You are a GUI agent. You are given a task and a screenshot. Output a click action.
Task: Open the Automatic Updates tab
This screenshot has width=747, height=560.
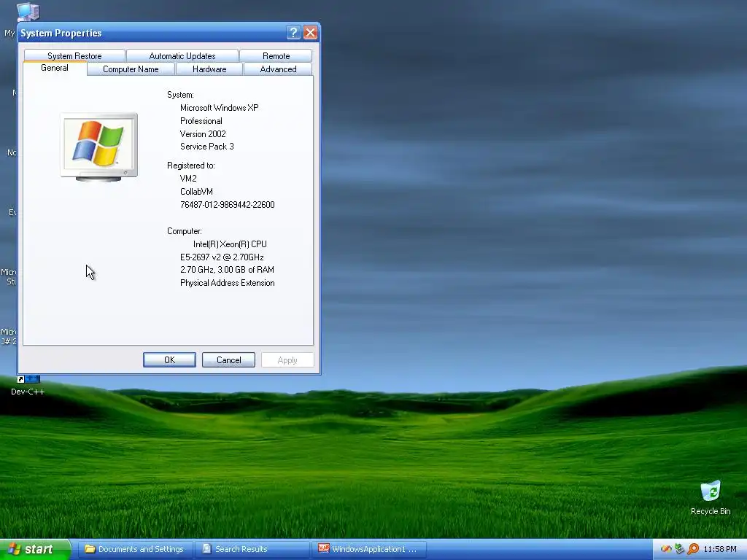182,55
